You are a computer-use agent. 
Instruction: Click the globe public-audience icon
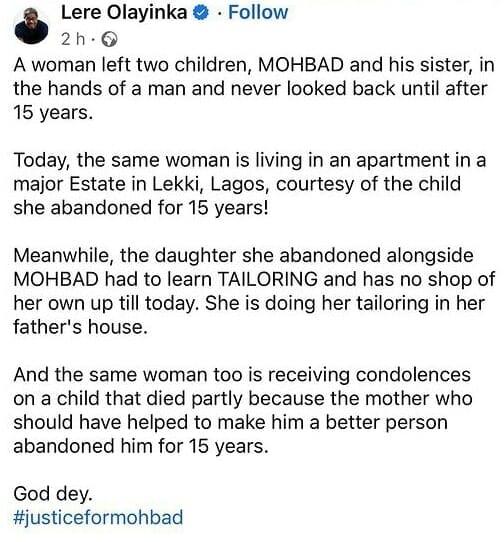tap(109, 39)
